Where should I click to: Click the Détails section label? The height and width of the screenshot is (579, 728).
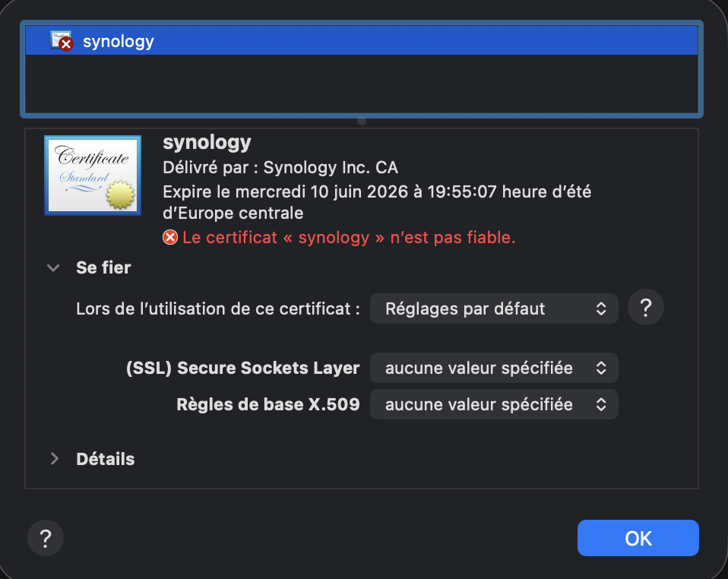pos(106,459)
